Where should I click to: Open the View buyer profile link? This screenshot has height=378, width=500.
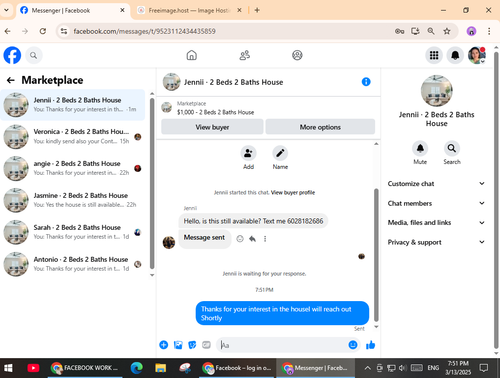(x=293, y=192)
